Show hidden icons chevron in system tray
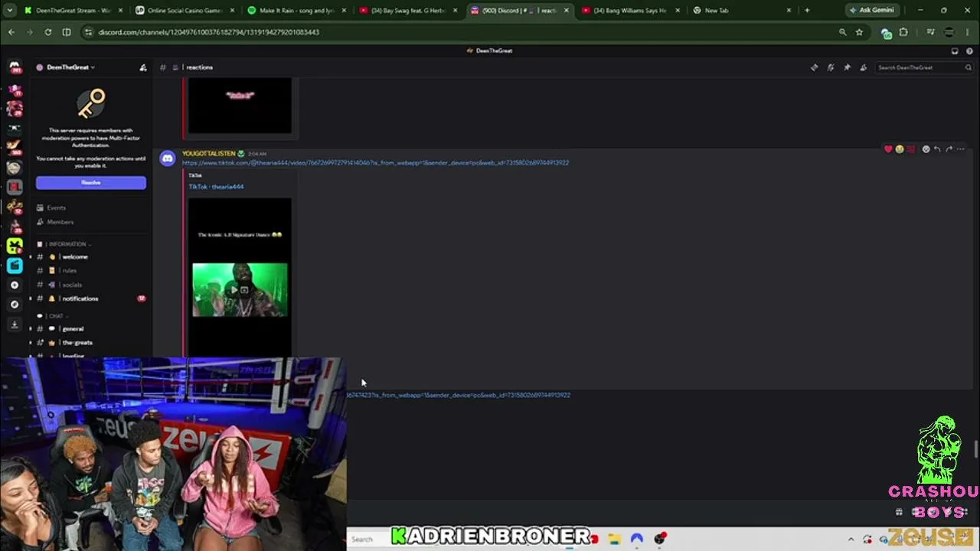980x551 pixels. pos(851,540)
